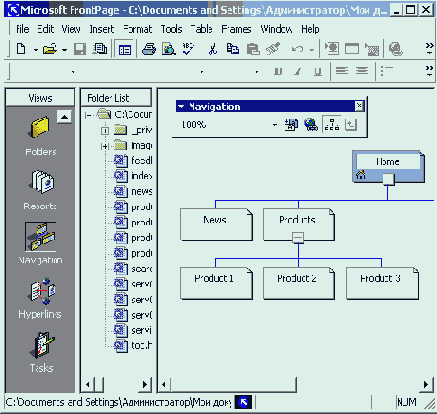
Task: Click the Save floppy disk icon
Action: coord(80,50)
